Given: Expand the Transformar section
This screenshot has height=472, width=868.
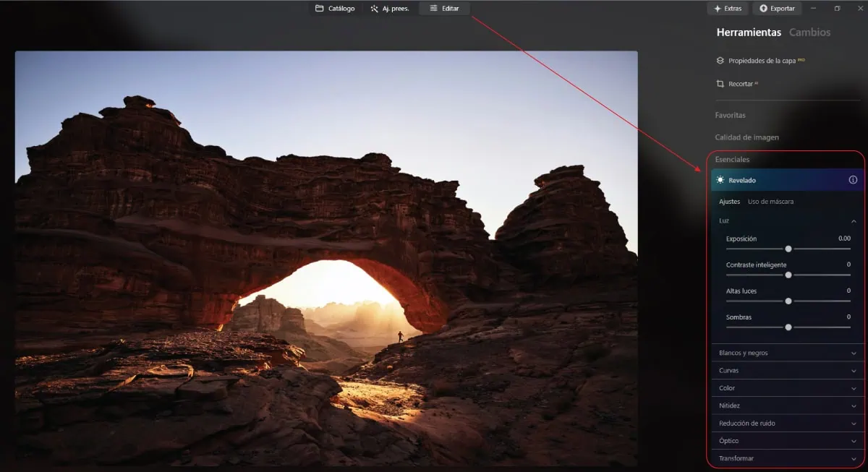Looking at the screenshot, I should [x=787, y=458].
